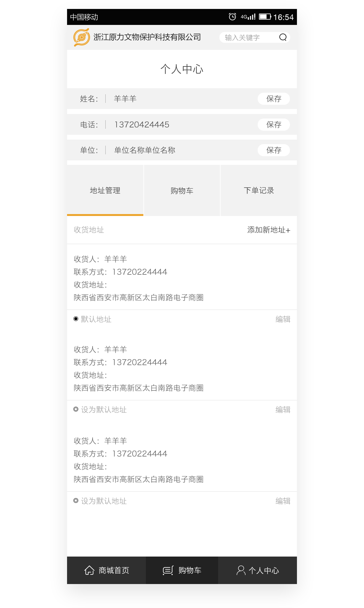Click the search magnifier icon
The height and width of the screenshot is (608, 364).
pos(283,37)
